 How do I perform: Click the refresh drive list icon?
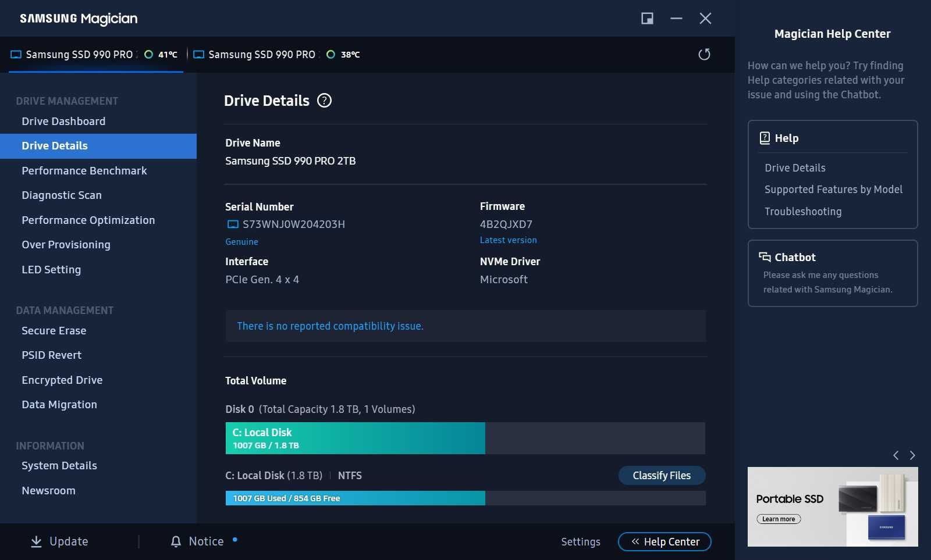click(x=704, y=54)
